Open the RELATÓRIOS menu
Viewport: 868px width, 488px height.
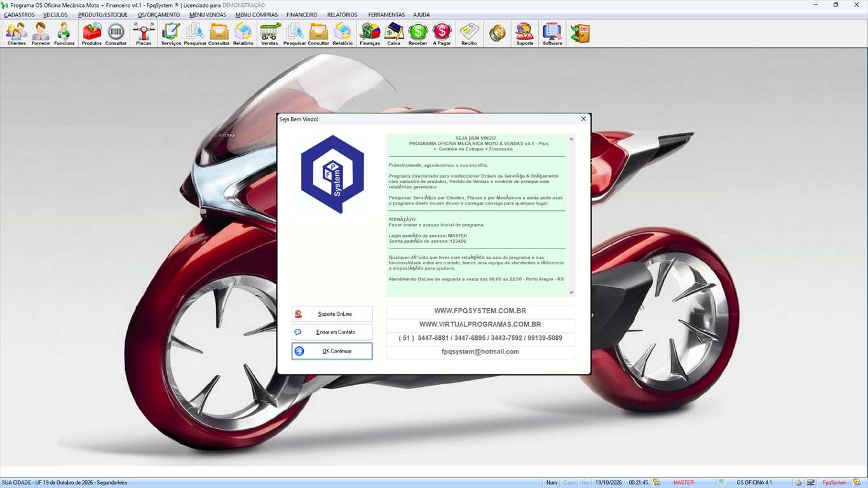pos(342,15)
